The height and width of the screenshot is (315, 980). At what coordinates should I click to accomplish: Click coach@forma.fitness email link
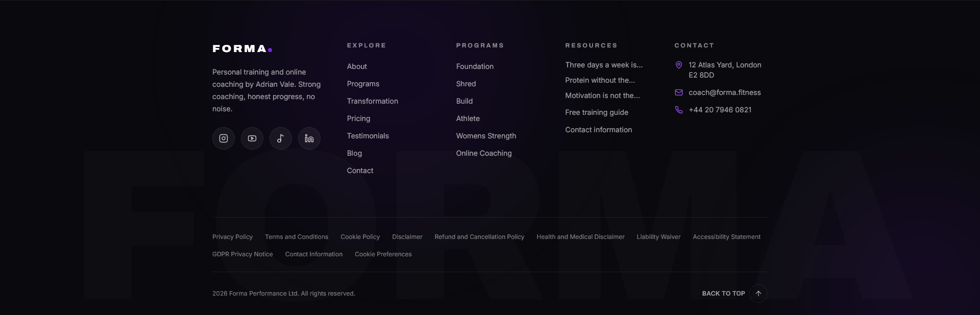[x=725, y=92]
